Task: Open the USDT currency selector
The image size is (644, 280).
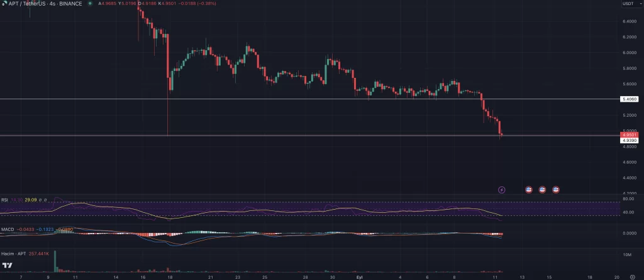Action: [x=628, y=4]
